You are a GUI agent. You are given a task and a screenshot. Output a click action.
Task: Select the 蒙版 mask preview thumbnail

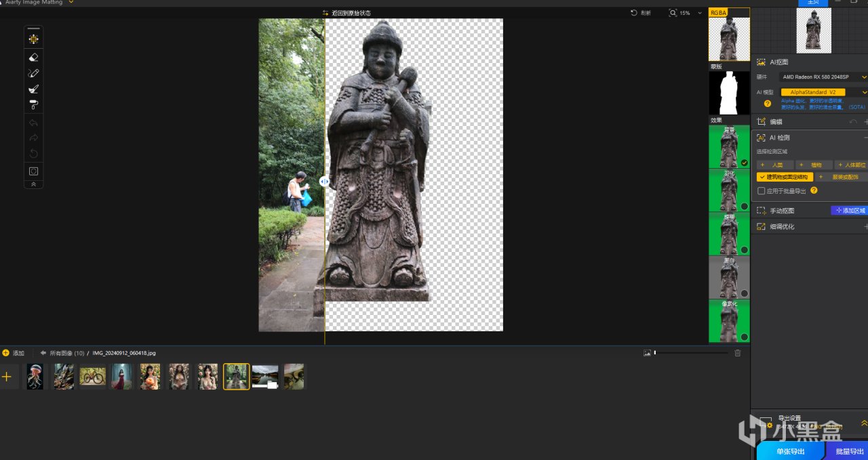pos(729,93)
